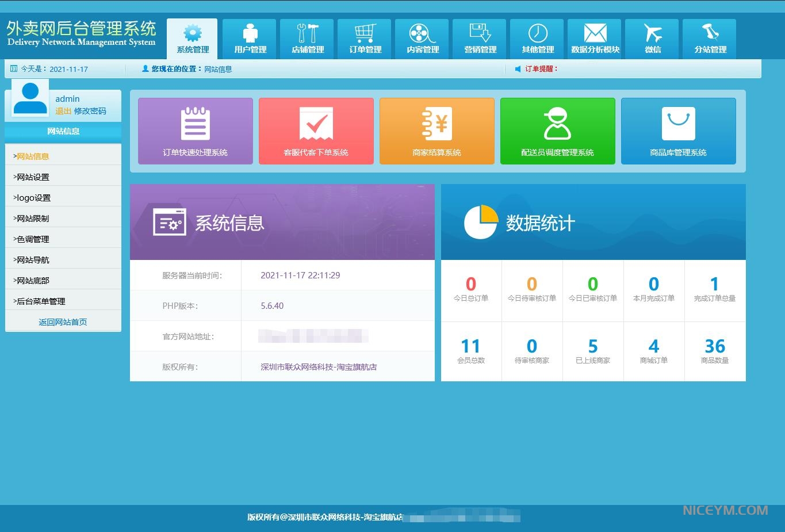Open the 系统管理 gear icon tab
This screenshot has height=532, width=785.
pos(193,39)
